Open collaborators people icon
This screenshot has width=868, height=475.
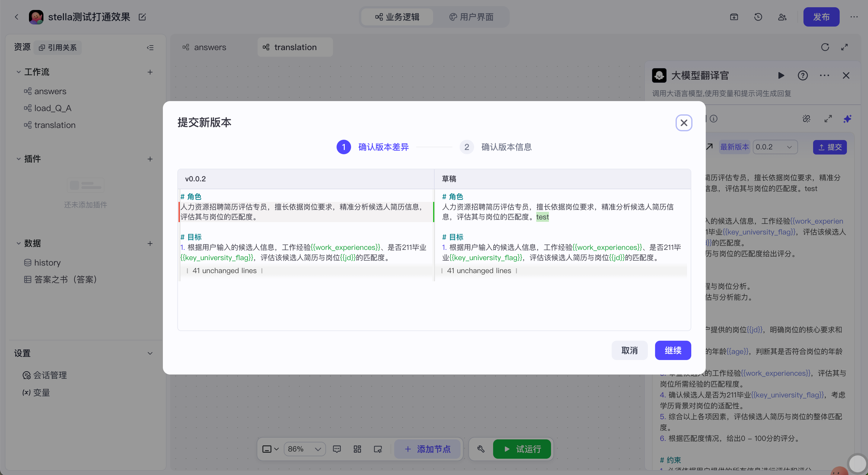782,17
